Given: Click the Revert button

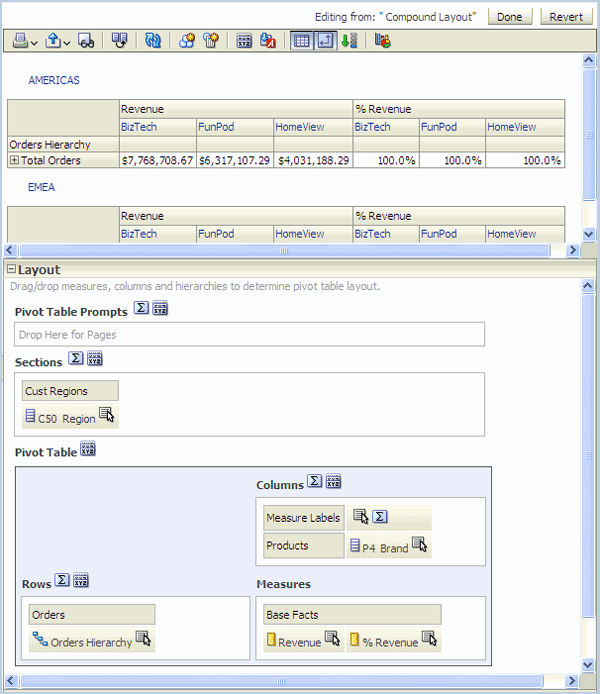Looking at the screenshot, I should [x=566, y=17].
